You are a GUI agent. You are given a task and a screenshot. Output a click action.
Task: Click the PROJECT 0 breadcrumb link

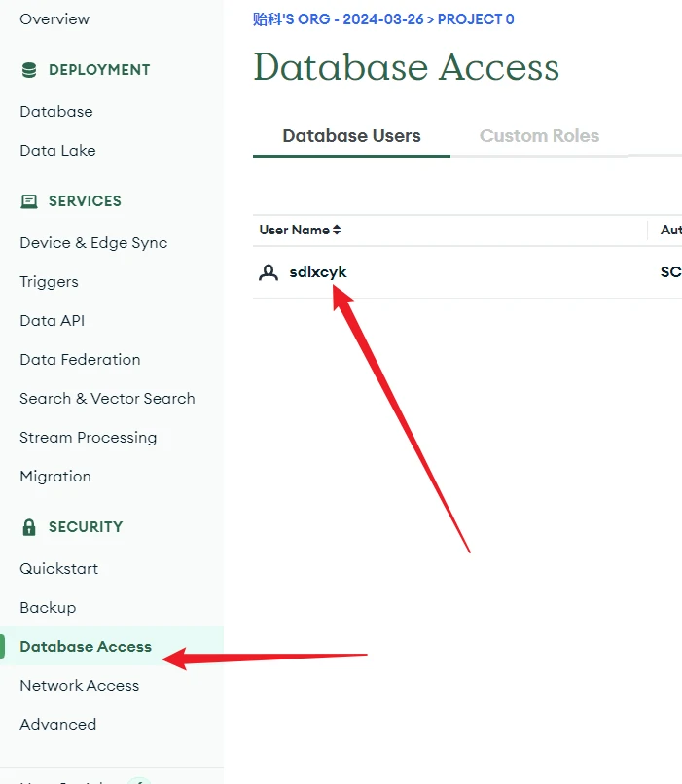tap(476, 19)
